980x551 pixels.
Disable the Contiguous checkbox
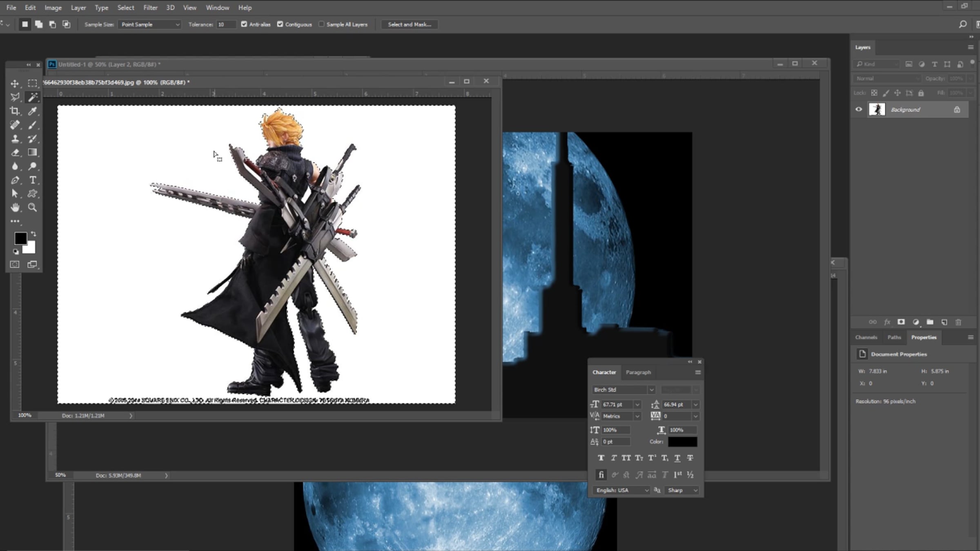coord(280,24)
